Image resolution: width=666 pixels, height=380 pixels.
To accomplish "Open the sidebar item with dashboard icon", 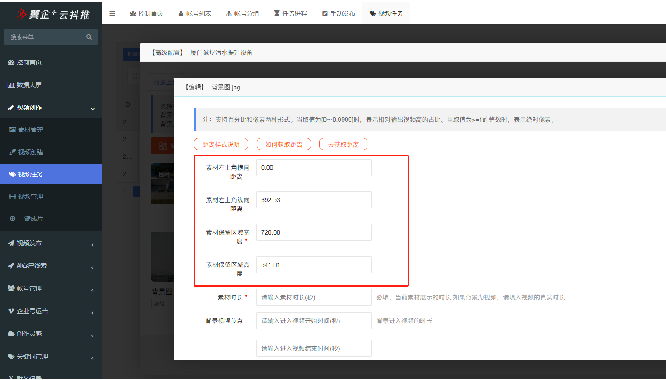I will pos(51,62).
